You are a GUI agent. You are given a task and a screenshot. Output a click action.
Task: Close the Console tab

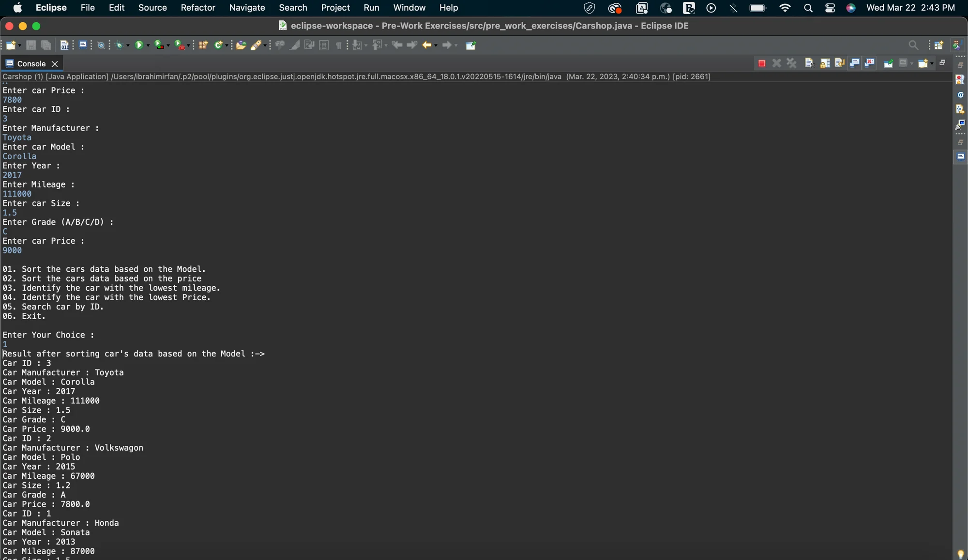pyautogui.click(x=55, y=64)
